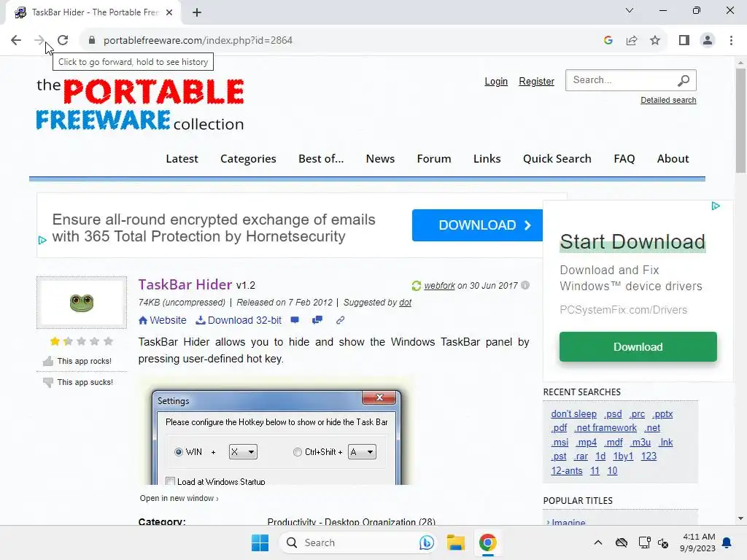
Task: Click the frog app thumbnail
Action: coord(82,303)
